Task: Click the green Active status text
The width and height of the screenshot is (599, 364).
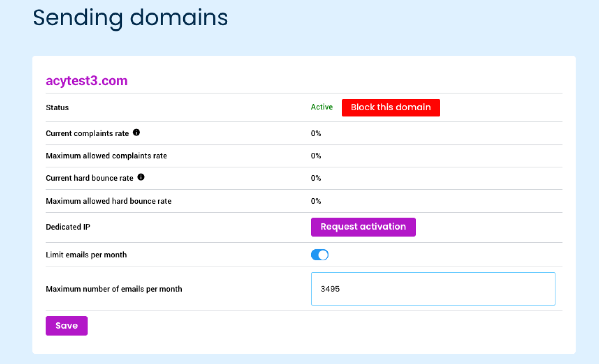Action: [321, 107]
